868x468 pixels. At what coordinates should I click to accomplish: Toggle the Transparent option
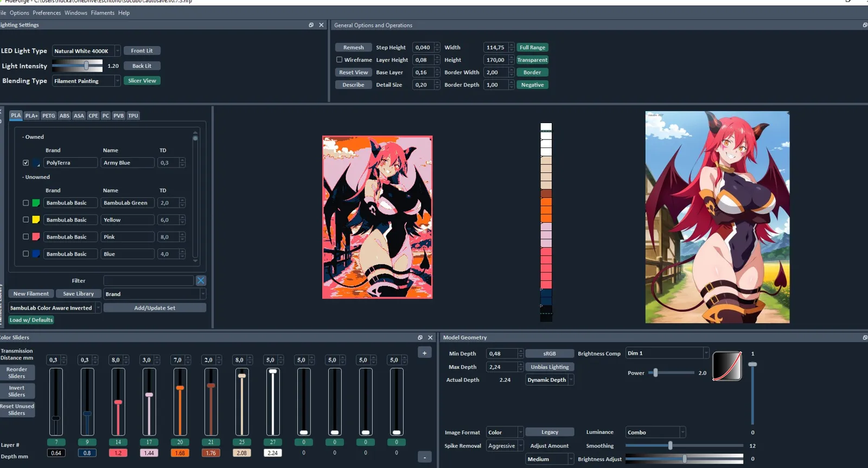coord(532,60)
